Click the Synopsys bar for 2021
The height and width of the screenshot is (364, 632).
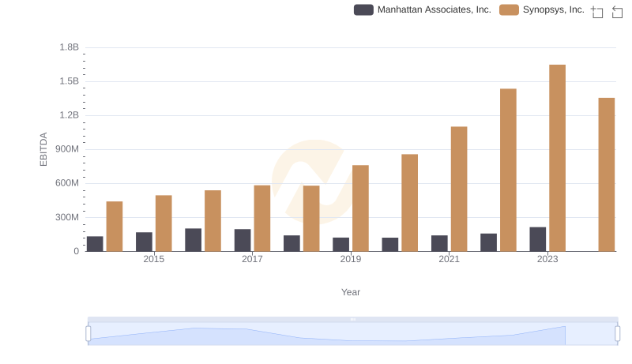click(459, 189)
